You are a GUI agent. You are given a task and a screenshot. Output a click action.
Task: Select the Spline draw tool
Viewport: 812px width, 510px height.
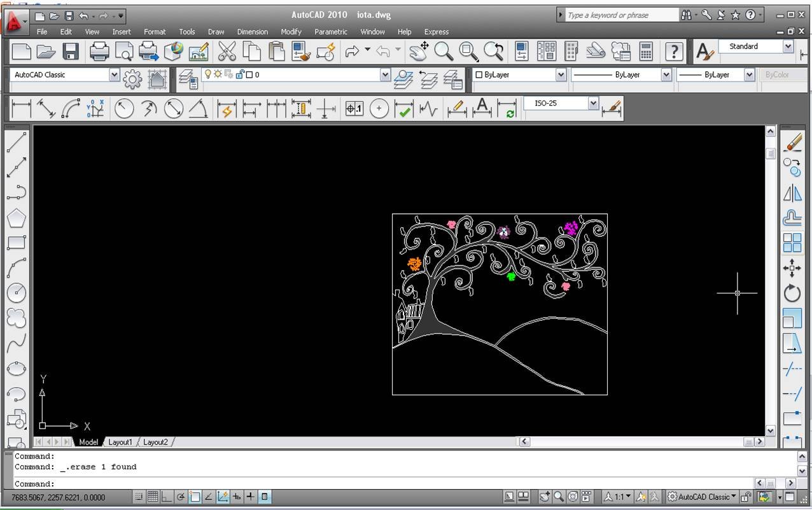pyautogui.click(x=17, y=343)
